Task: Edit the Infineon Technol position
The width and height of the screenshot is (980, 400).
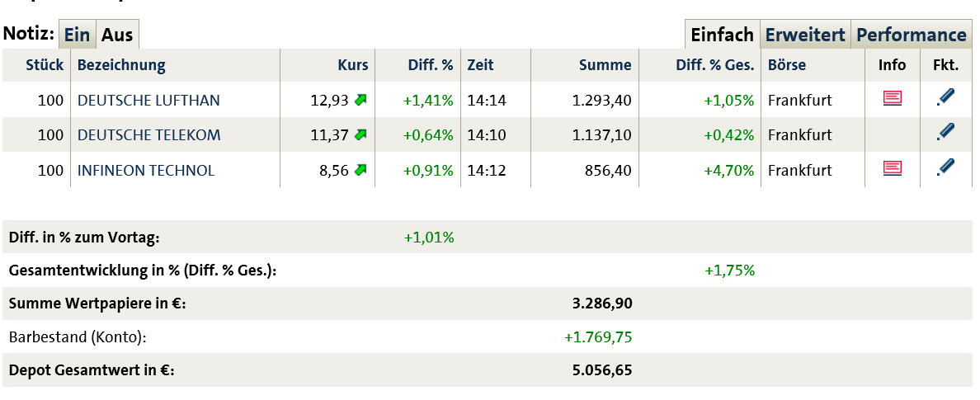Action: 946,168
